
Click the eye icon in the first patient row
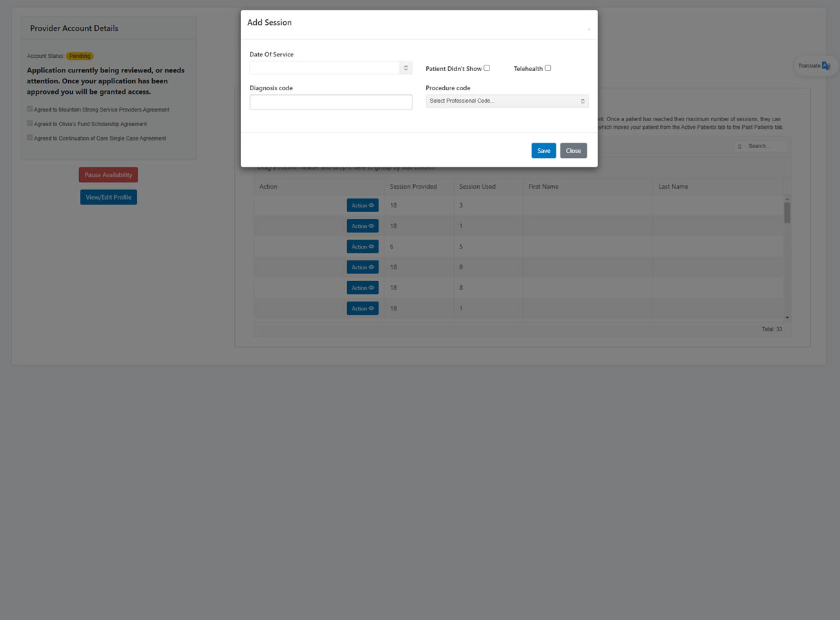click(x=371, y=205)
